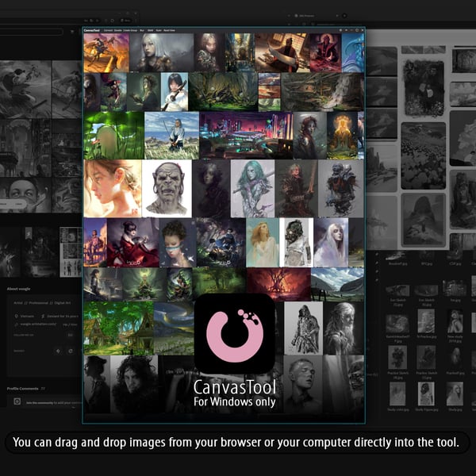This screenshot has height=476, width=476.
Task: Select curly-haired man in fur cloak
Action: click(134, 384)
